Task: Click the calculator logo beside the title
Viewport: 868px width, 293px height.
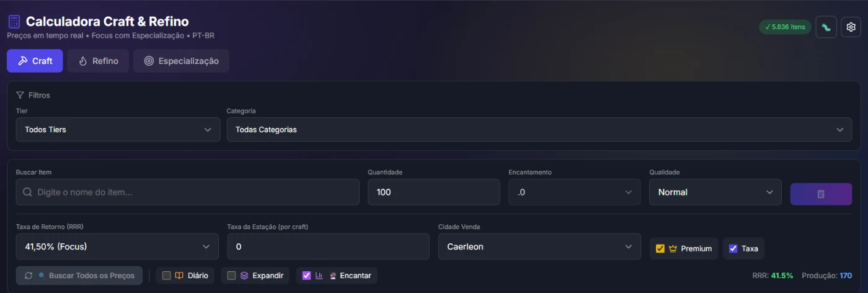Action: pyautogui.click(x=14, y=22)
